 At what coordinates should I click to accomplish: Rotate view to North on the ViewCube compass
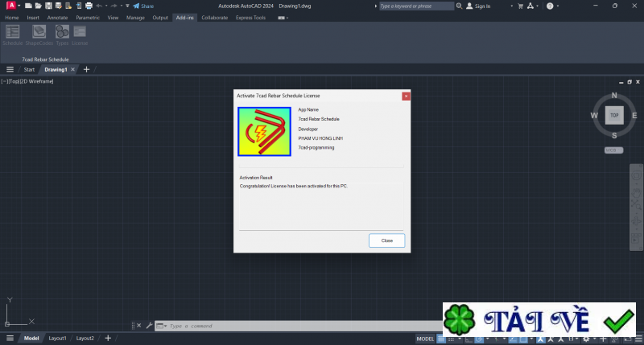point(614,95)
